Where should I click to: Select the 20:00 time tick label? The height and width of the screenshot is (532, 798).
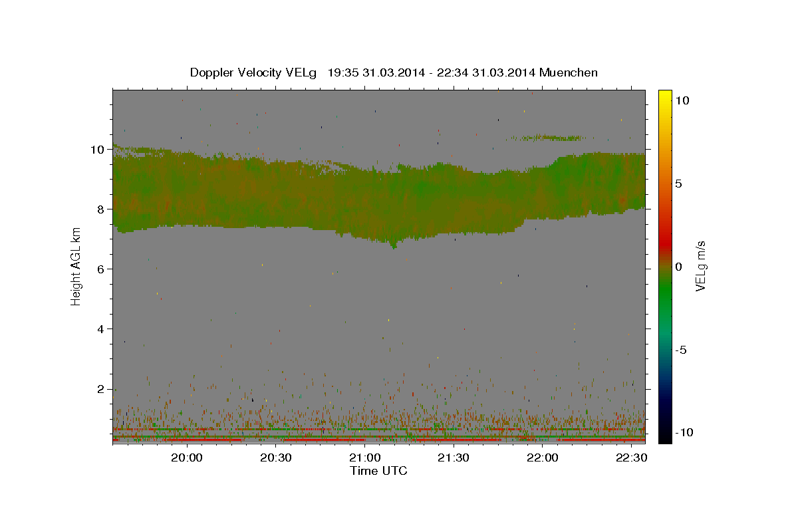(186, 458)
